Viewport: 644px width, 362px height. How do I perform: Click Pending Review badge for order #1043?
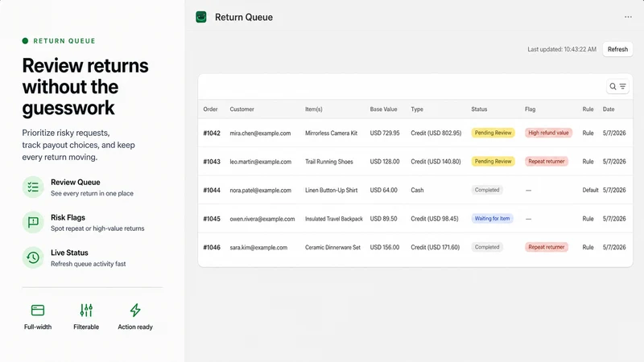tap(493, 162)
